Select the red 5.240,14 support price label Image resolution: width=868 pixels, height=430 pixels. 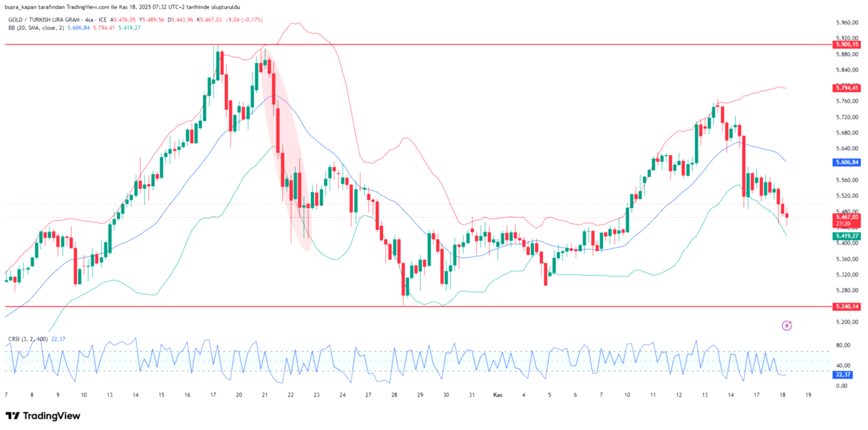(846, 307)
